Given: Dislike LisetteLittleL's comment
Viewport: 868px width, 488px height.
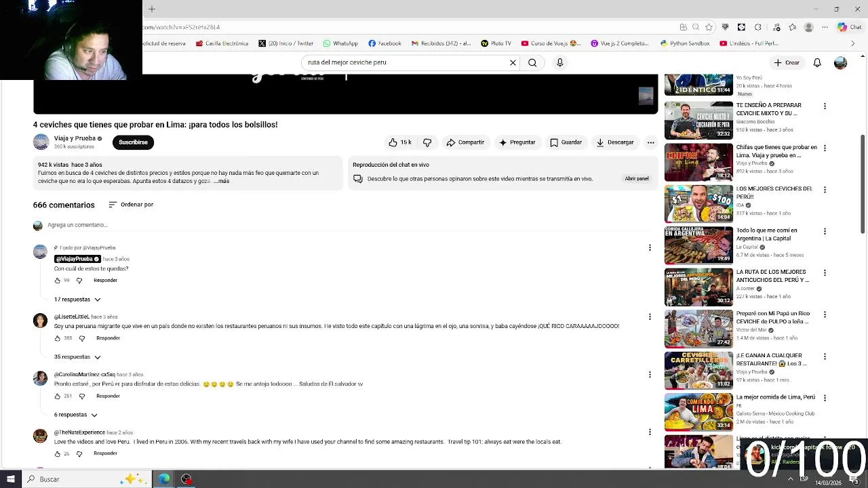Looking at the screenshot, I should point(82,338).
